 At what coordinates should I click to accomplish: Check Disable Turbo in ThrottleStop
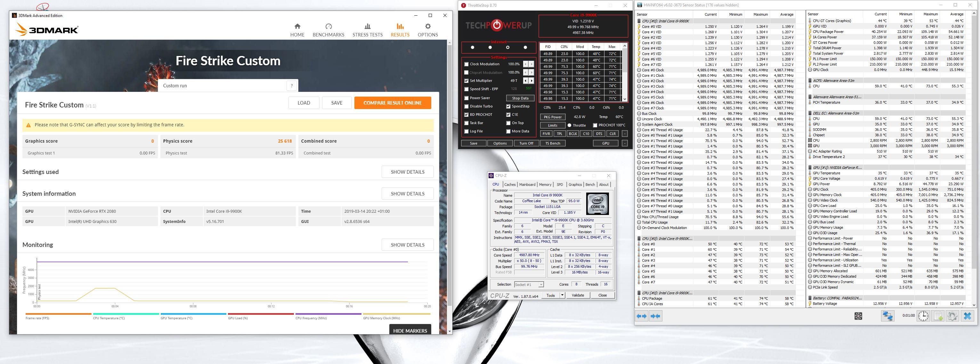(466, 107)
